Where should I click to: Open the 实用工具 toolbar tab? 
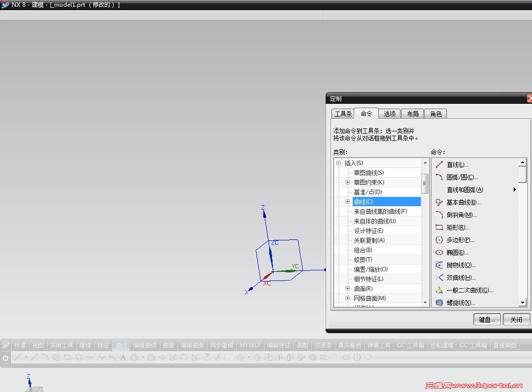tap(61, 345)
